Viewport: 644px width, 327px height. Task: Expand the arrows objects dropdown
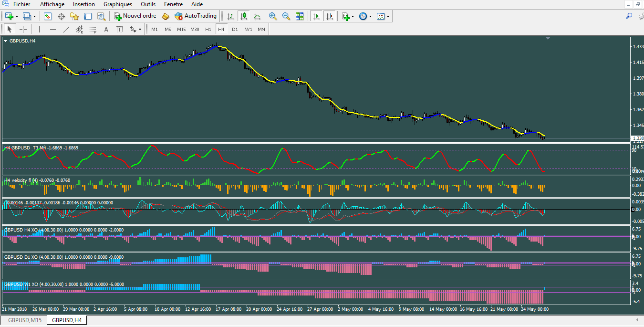coord(140,30)
